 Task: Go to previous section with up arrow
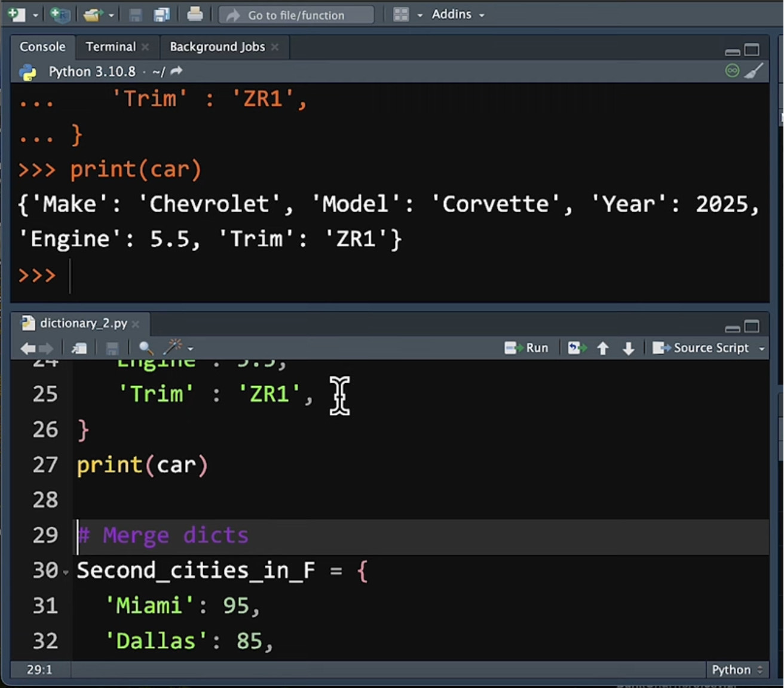[x=603, y=348]
